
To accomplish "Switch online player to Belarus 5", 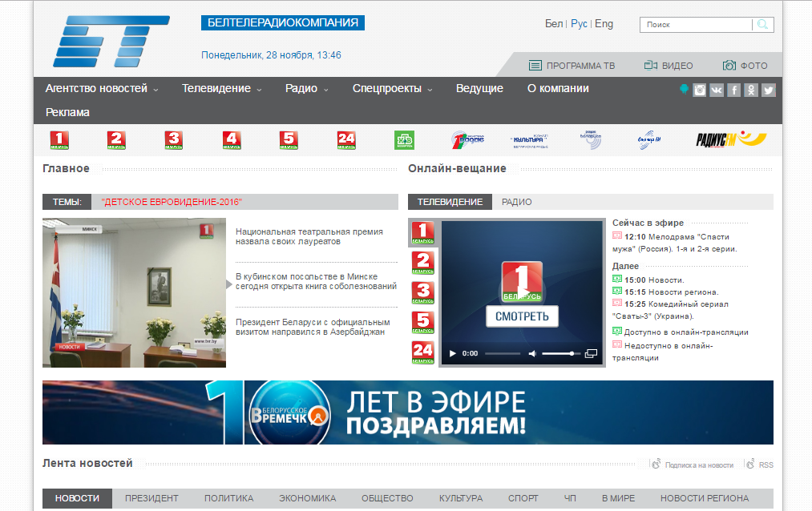I will tap(423, 323).
